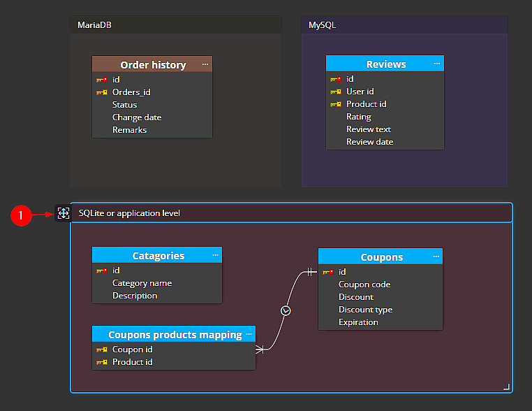Select the Discount column in Coupons
The image size is (532, 411).
380,297
